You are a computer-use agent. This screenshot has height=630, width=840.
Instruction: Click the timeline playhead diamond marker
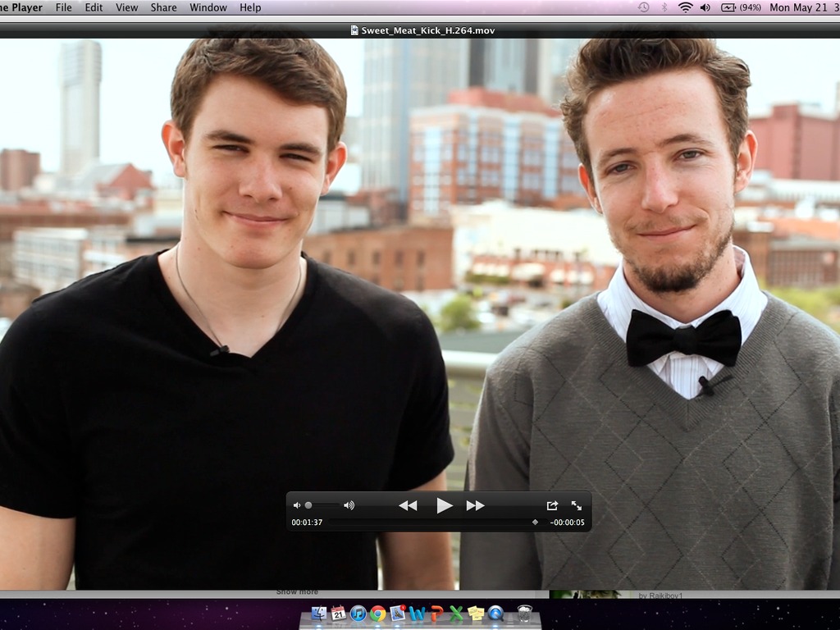point(535,522)
